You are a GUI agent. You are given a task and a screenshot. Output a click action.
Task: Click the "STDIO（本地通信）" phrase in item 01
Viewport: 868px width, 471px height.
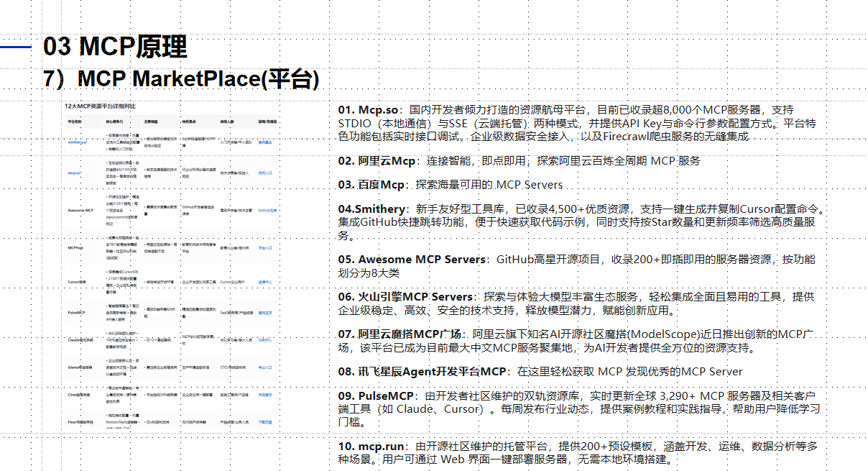pos(381,123)
